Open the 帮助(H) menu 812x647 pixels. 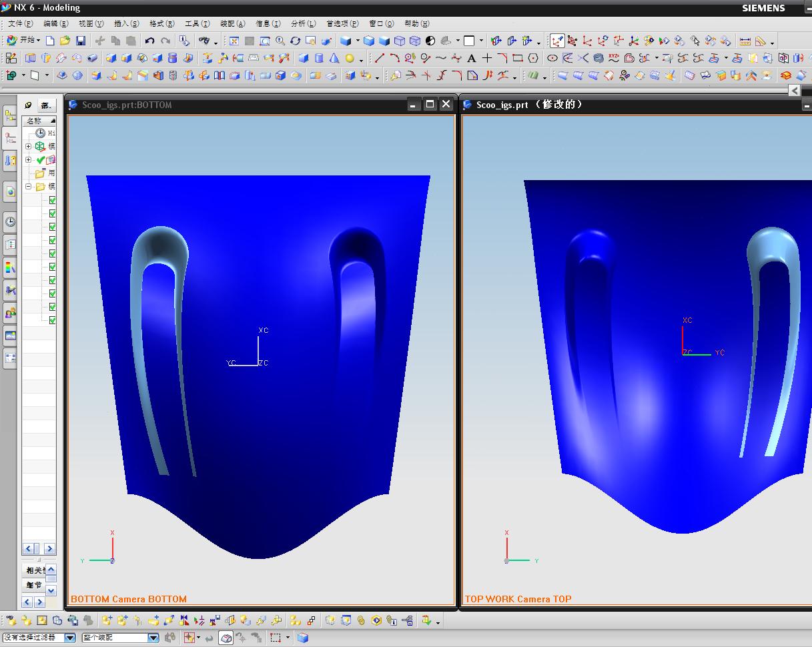click(416, 23)
